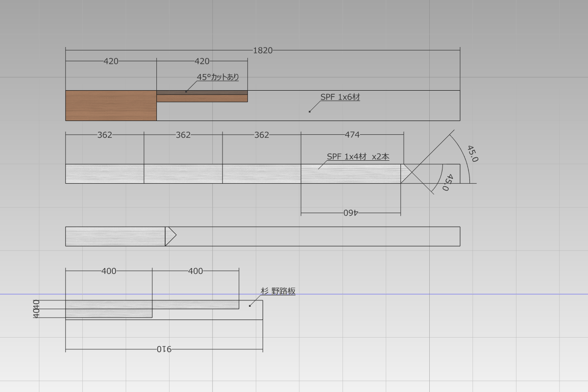Click the 474 dimension text

[x=352, y=135]
